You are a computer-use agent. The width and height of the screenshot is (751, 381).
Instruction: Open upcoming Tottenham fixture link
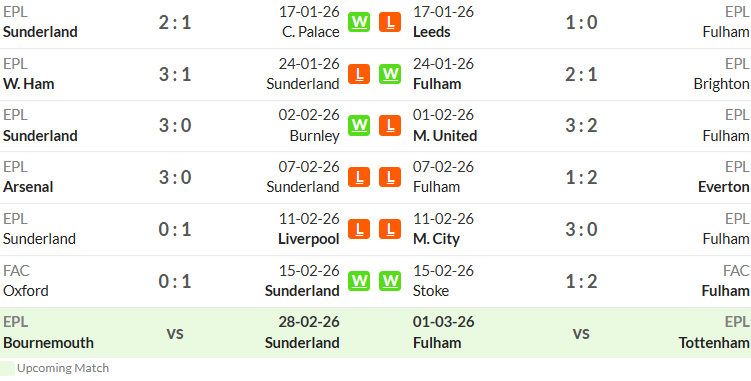714,343
